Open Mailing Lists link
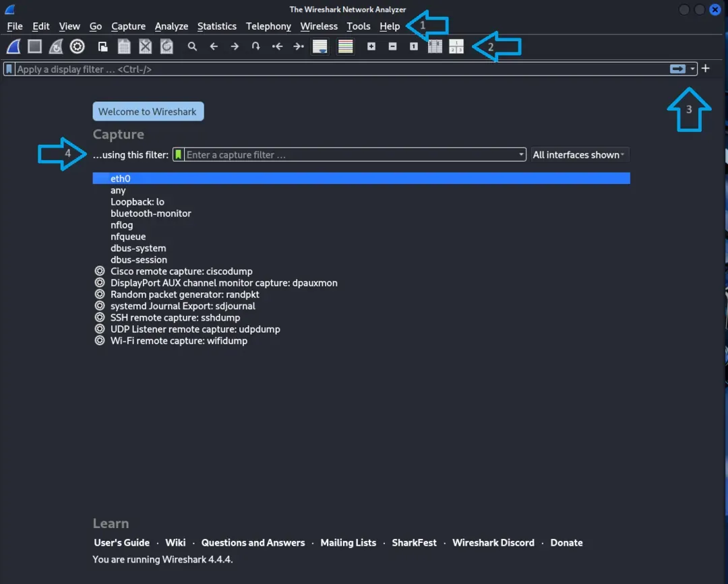728x584 pixels. [348, 542]
